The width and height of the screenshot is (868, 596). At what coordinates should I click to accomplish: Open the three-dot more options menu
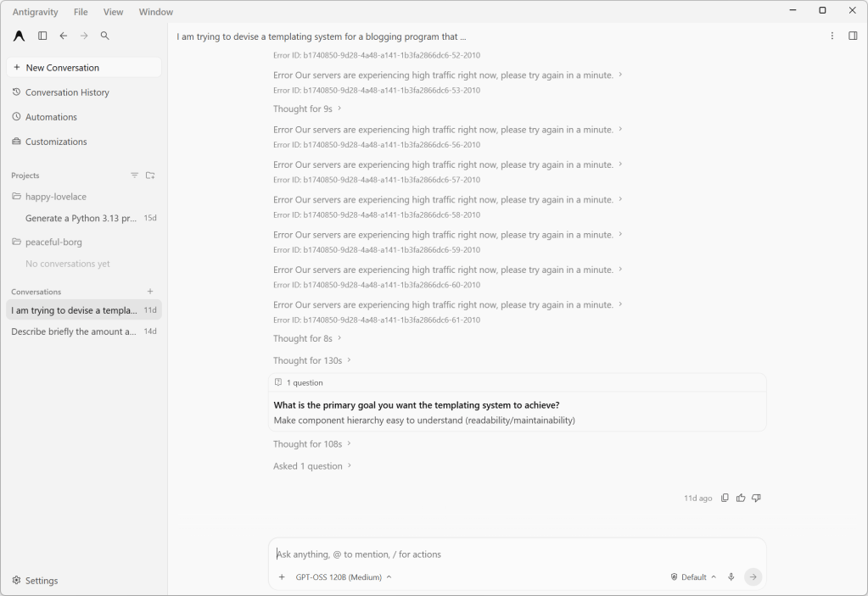tap(832, 36)
